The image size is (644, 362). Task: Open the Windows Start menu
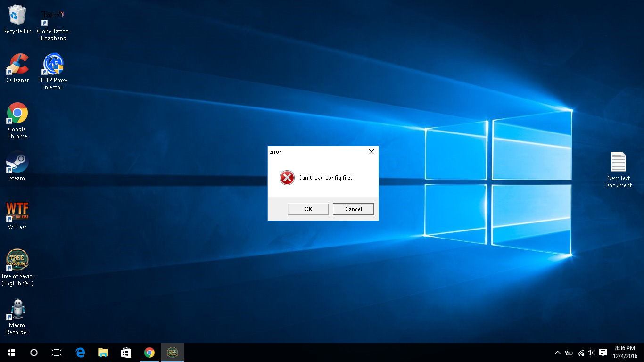11,353
